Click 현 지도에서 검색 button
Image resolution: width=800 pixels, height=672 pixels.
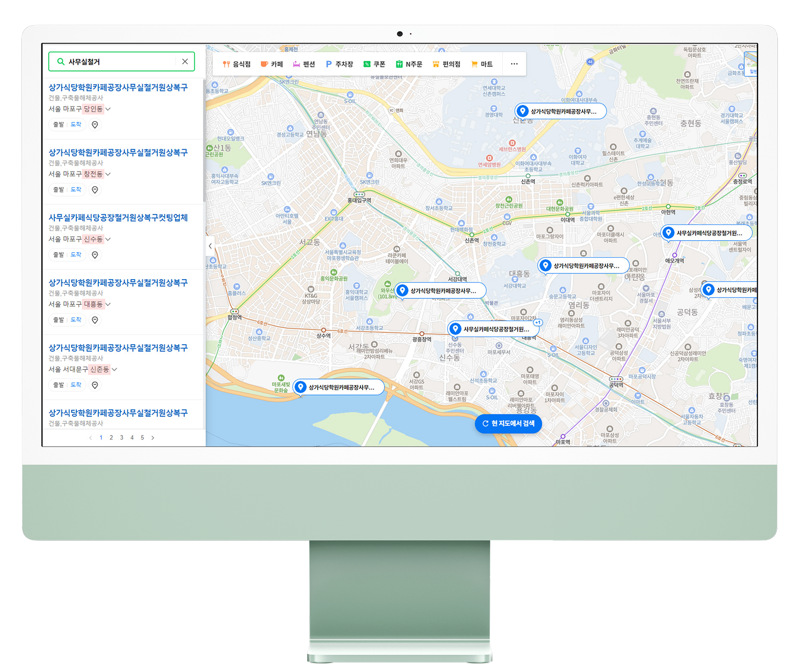[509, 424]
